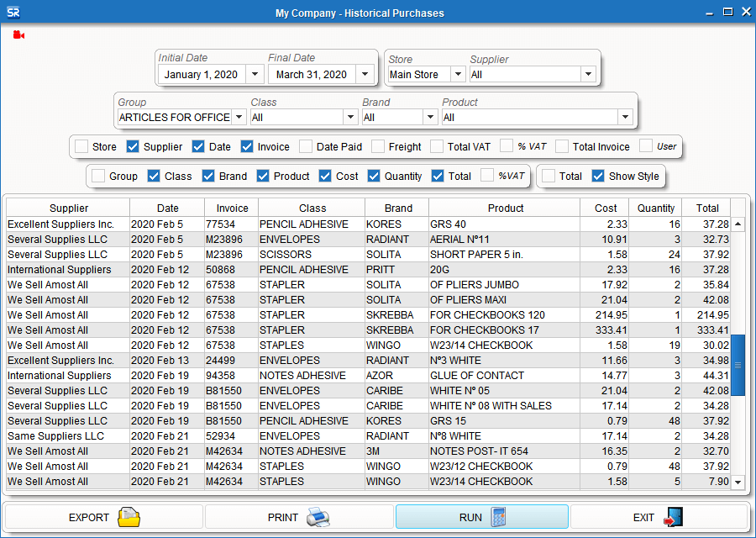Expand the Store dropdown
The image size is (756, 538).
click(x=458, y=74)
